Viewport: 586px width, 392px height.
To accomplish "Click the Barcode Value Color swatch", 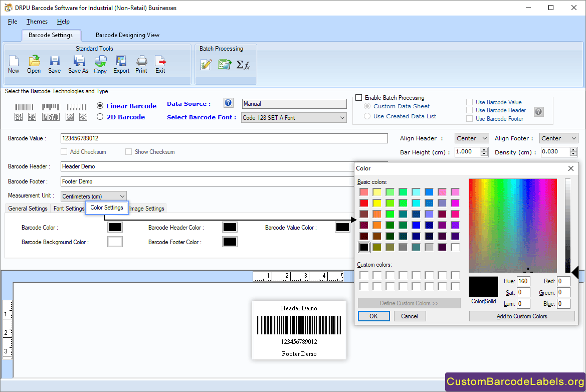I will tap(342, 227).
